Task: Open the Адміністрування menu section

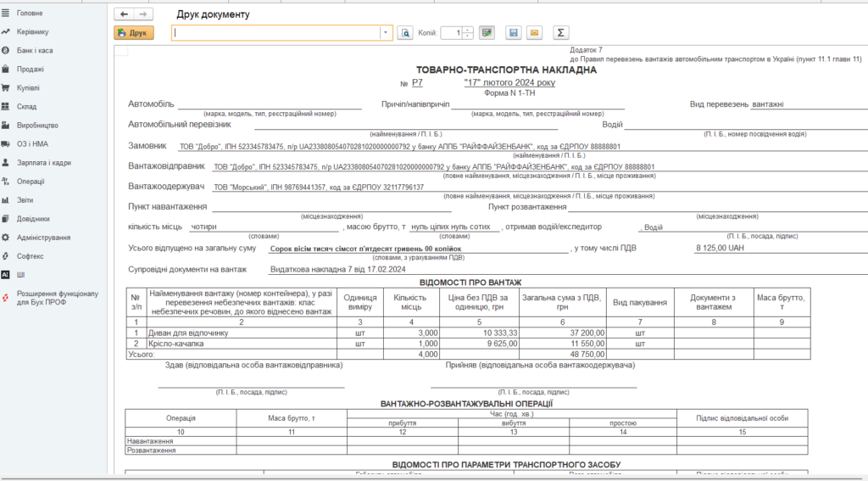Action: click(44, 238)
